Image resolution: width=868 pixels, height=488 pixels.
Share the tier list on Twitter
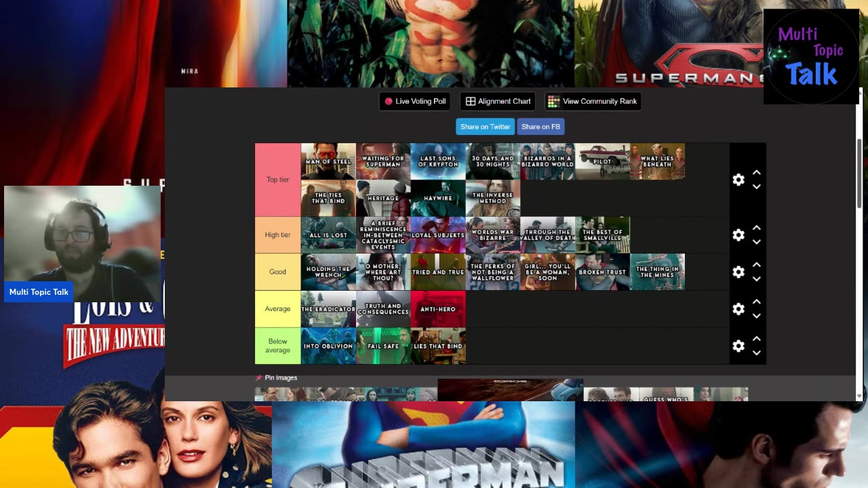[x=485, y=127]
